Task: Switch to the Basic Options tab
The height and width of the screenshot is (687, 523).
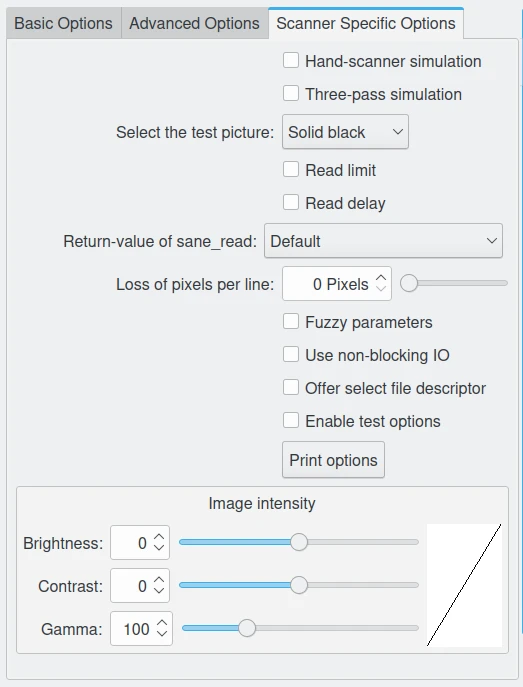Action: point(64,23)
